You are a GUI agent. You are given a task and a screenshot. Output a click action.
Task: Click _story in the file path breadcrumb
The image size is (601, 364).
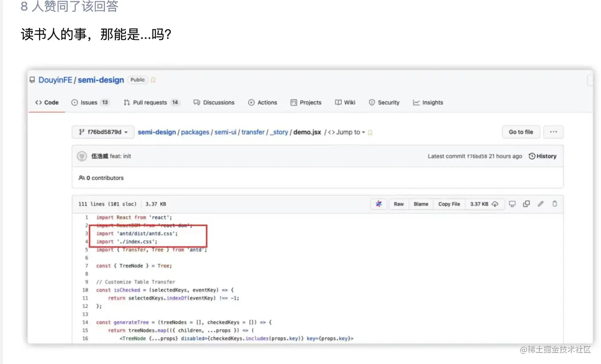click(x=279, y=132)
